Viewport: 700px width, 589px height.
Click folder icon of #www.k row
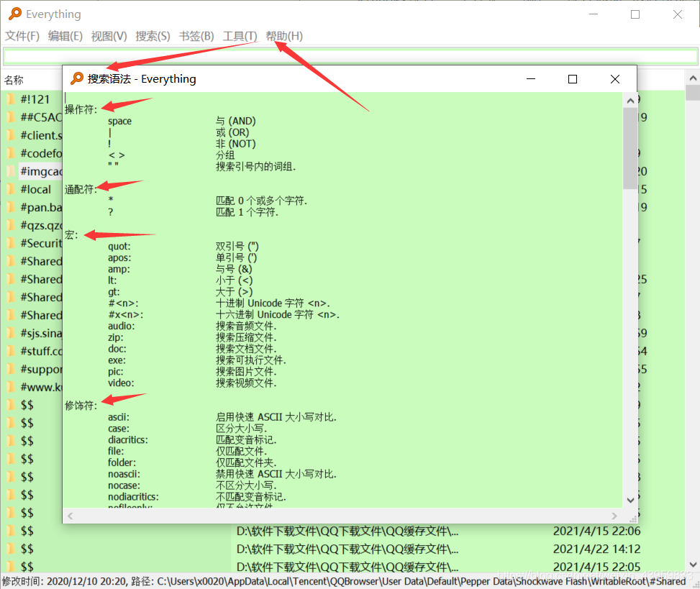pos(12,388)
